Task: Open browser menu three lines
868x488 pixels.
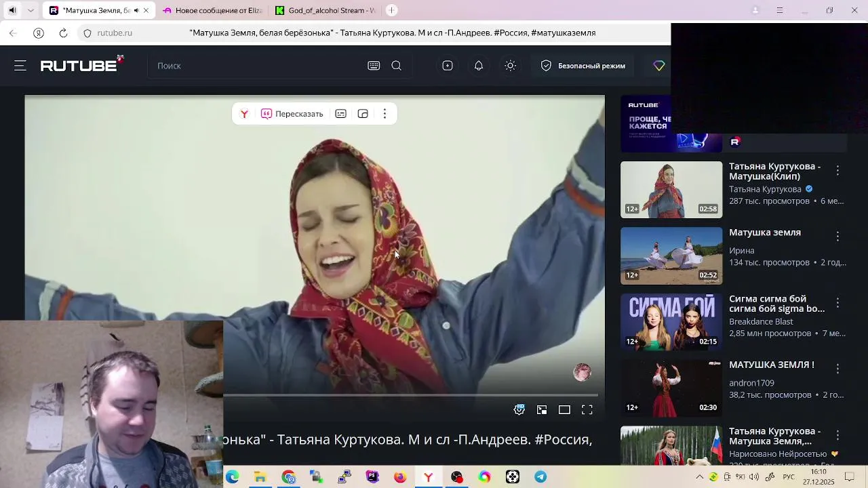Action: tap(780, 10)
